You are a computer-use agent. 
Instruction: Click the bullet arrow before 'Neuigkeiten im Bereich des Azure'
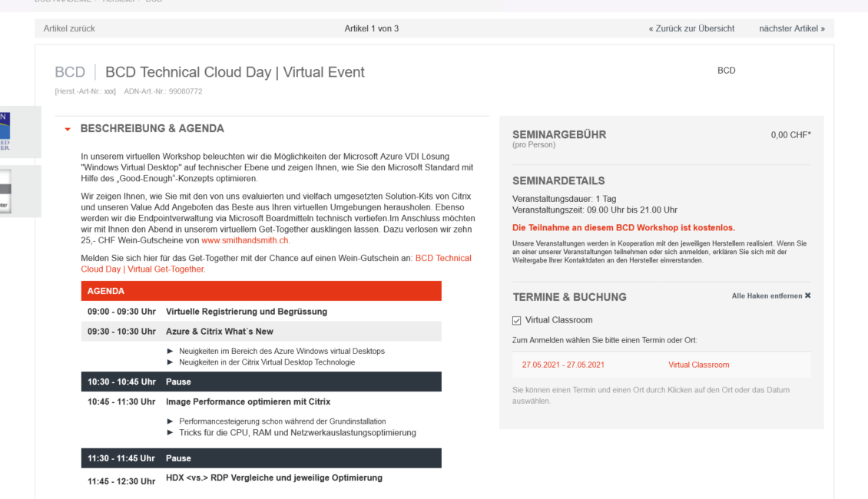170,351
